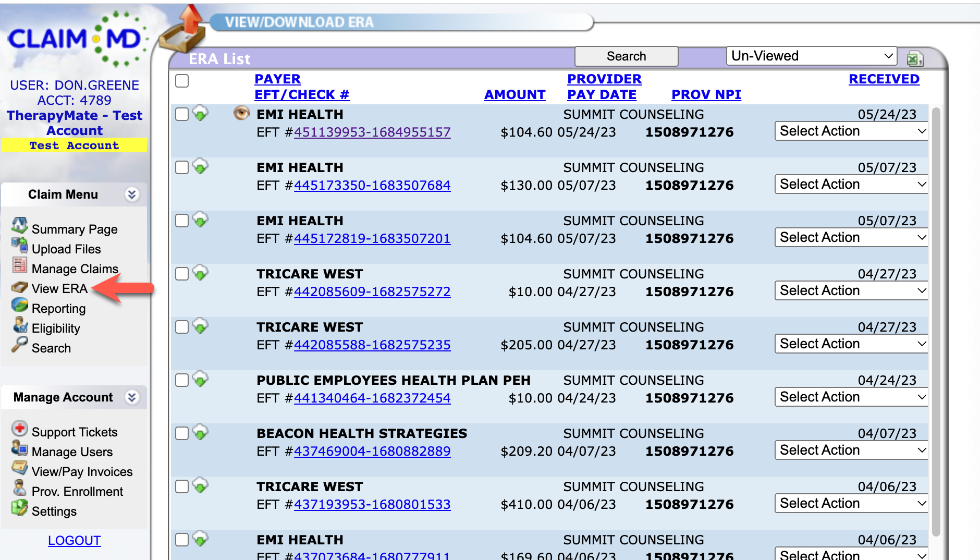Viewport: 980px width, 560px height.
Task: Open Reporting in the Claim Menu
Action: tap(59, 308)
